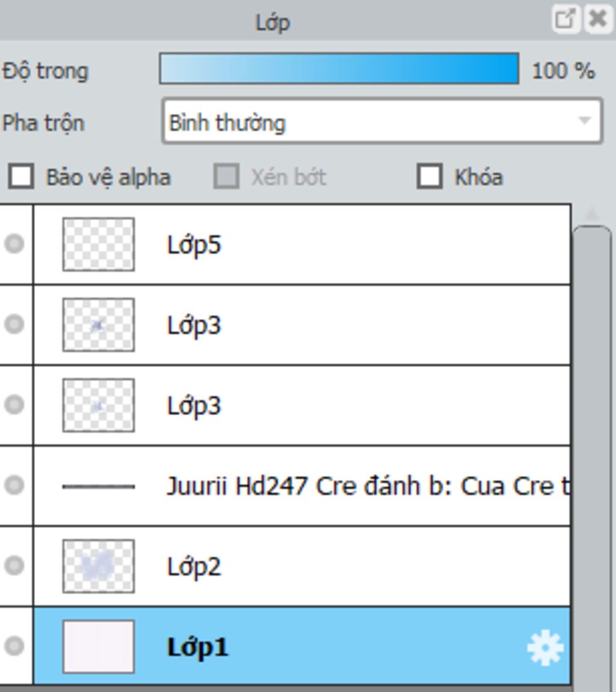Open the Pha trộn blend mode dropdown
The image size is (616, 692).
click(x=382, y=122)
